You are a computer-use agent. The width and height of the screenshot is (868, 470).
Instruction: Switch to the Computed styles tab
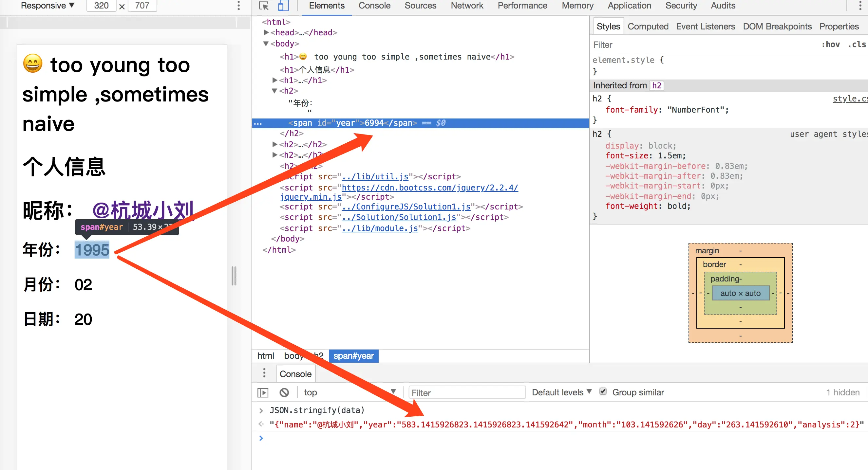pos(648,26)
